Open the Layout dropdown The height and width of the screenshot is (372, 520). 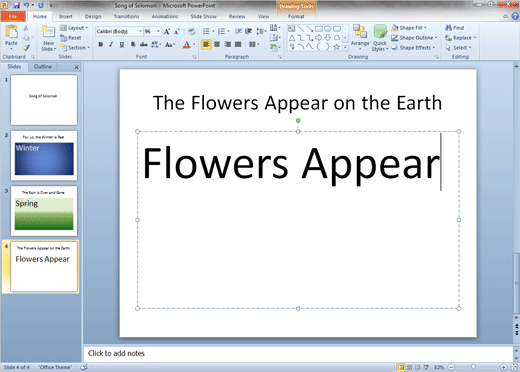tap(74, 28)
